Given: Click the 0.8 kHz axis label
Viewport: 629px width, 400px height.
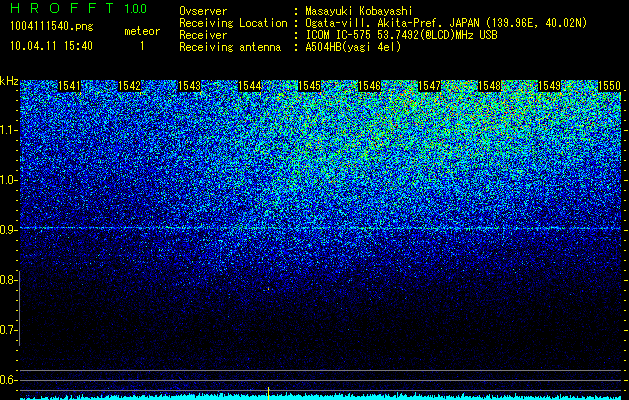Looking at the screenshot, I should point(8,280).
